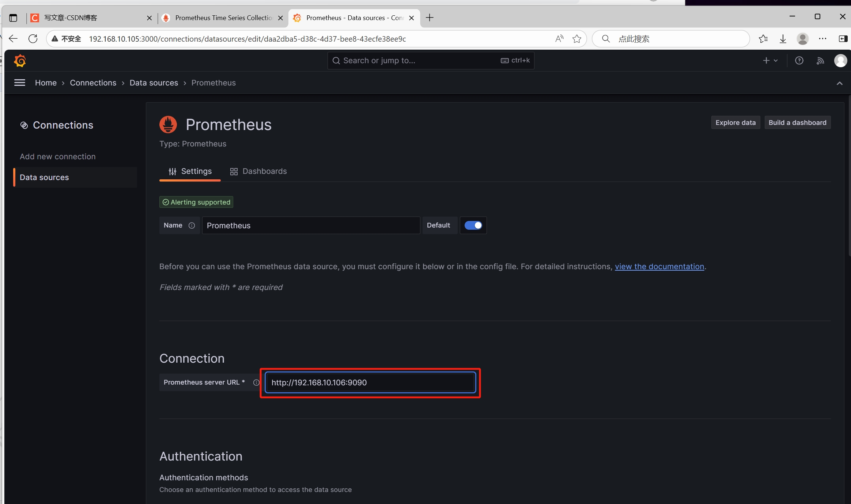Screen dimensions: 851x504
Task: Open the view the documentation link
Action: pyautogui.click(x=659, y=267)
